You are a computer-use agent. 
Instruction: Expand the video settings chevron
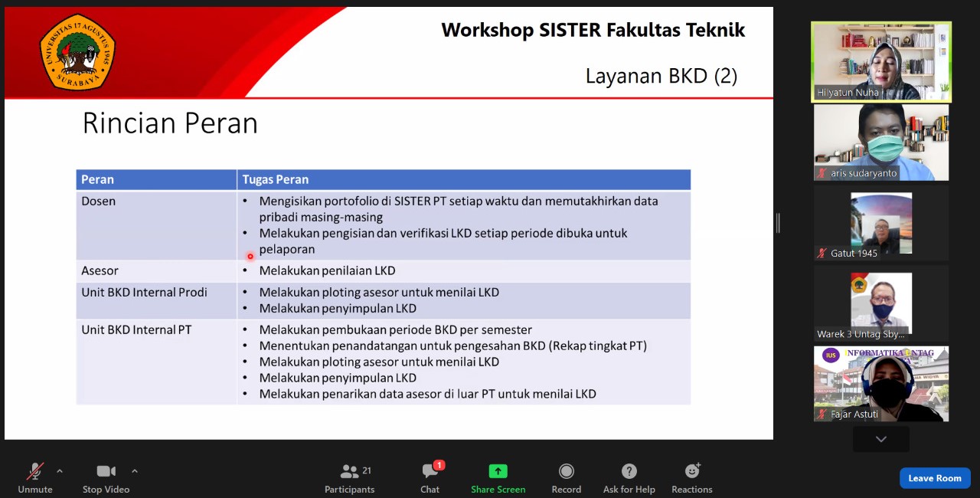(135, 470)
